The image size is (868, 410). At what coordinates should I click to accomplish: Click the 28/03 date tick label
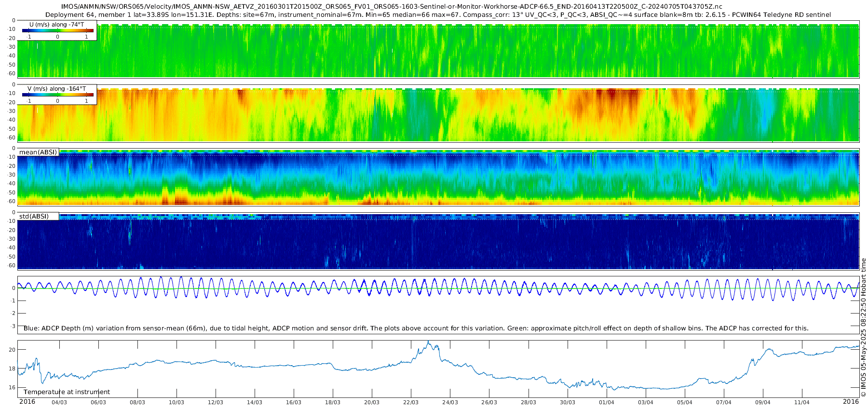[x=529, y=402]
